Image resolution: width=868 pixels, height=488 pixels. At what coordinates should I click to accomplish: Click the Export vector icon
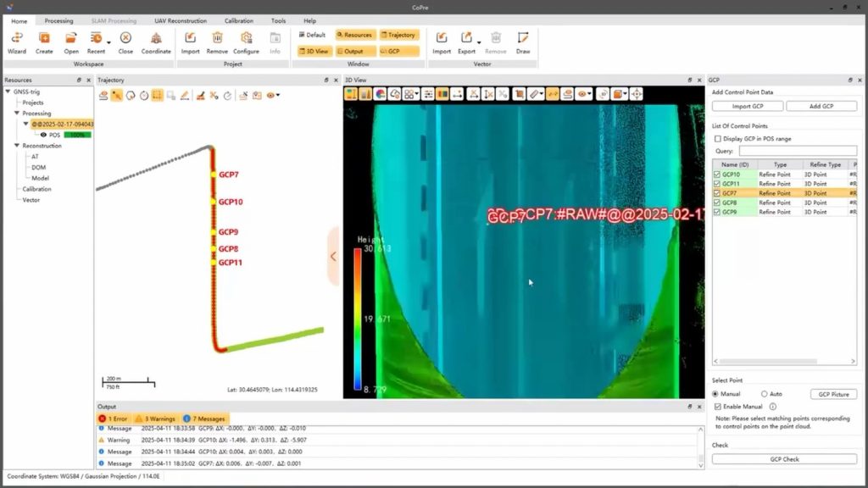click(465, 38)
